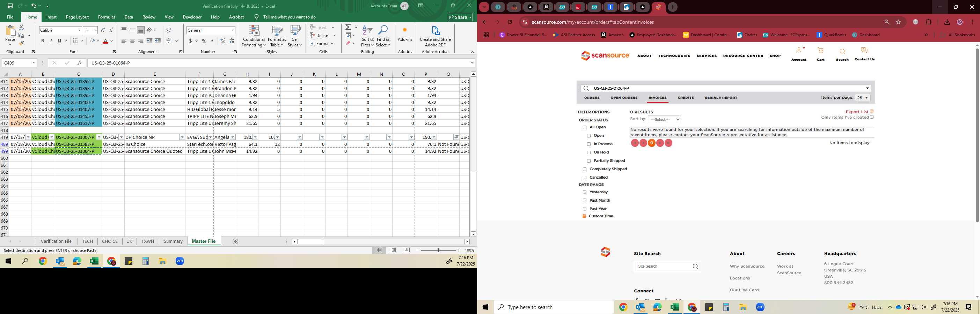Screen dimensions: 980x314
Task: Click the center align icon
Action: tap(132, 41)
